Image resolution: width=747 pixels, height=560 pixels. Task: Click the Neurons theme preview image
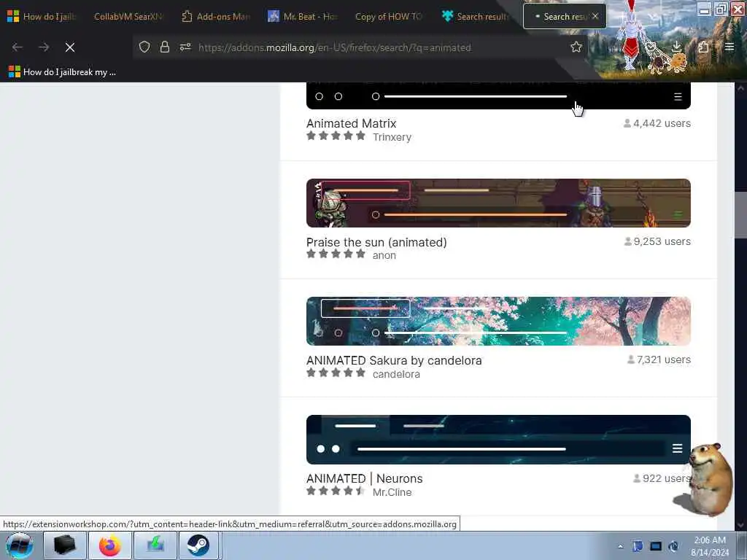tap(498, 439)
